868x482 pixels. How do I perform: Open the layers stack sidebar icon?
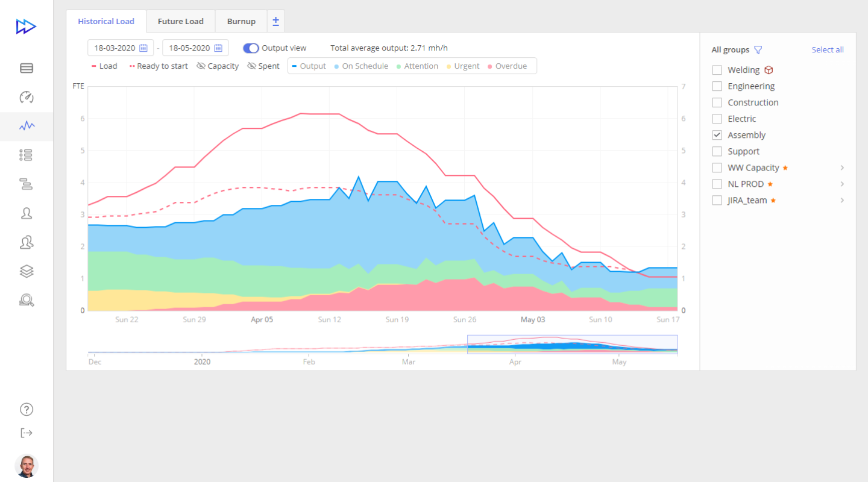pos(26,271)
